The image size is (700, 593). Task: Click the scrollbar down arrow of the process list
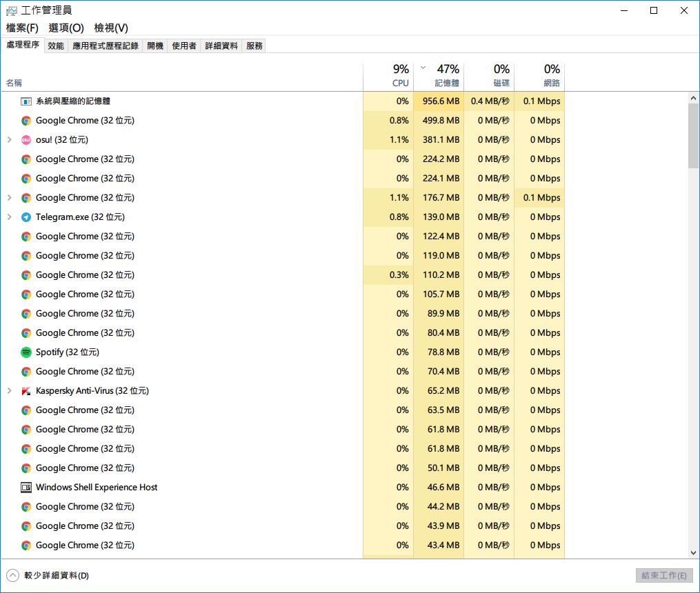[x=694, y=552]
